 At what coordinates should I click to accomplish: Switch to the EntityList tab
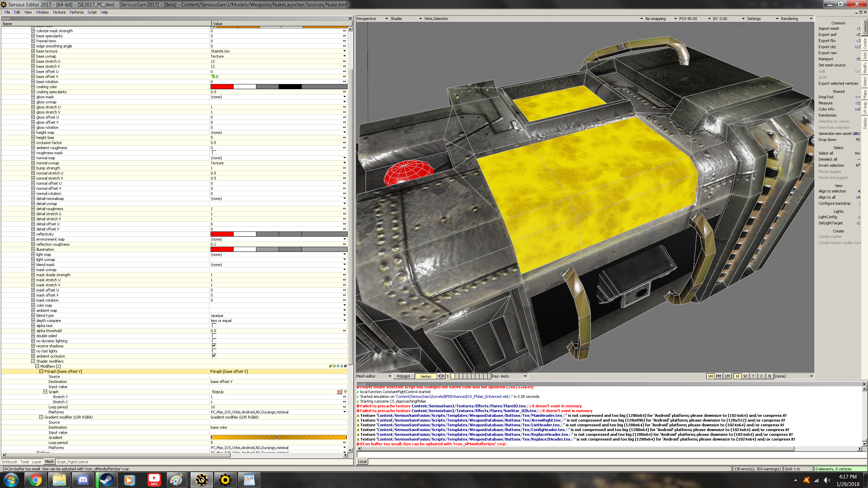[9, 462]
